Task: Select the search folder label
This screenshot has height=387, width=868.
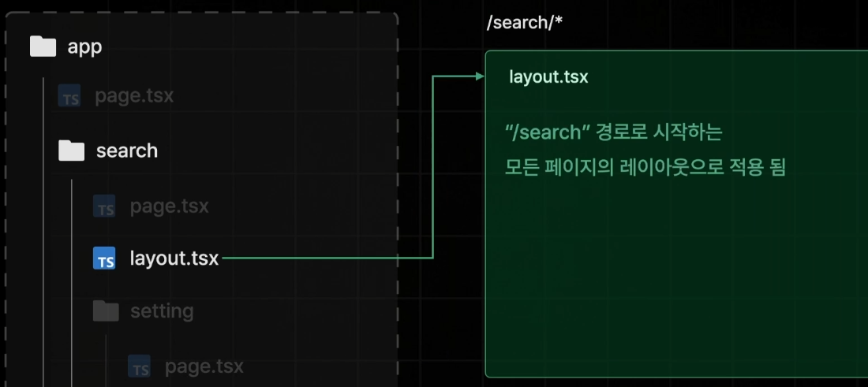Action: (x=127, y=151)
